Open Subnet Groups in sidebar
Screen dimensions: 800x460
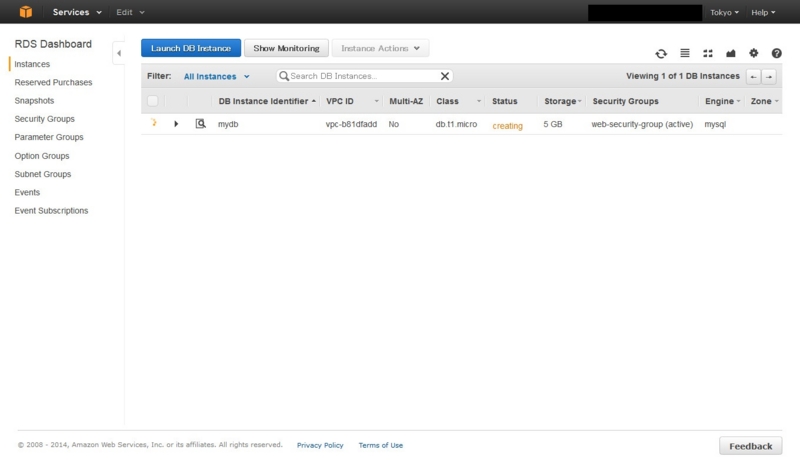[x=43, y=174]
